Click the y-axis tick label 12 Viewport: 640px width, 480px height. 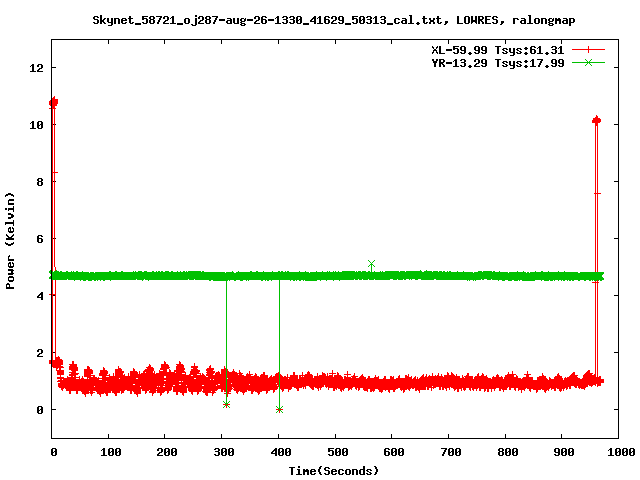[x=36, y=68]
